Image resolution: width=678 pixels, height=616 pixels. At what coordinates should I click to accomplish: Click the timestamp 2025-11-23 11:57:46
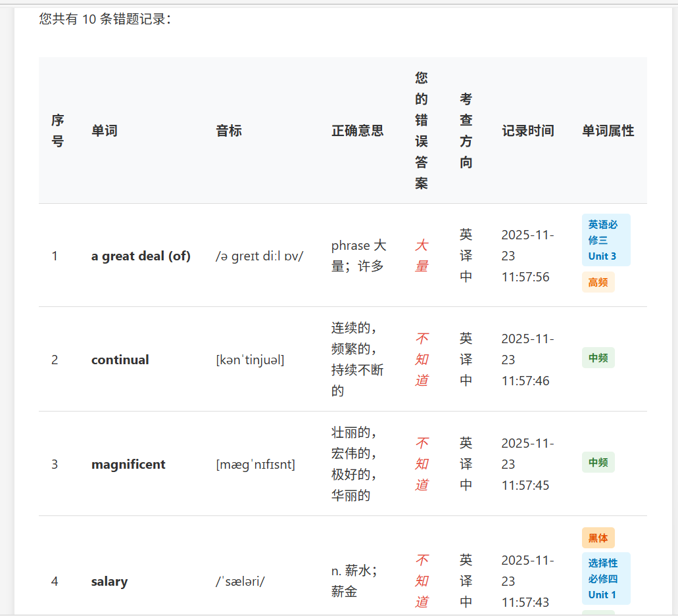(x=527, y=359)
